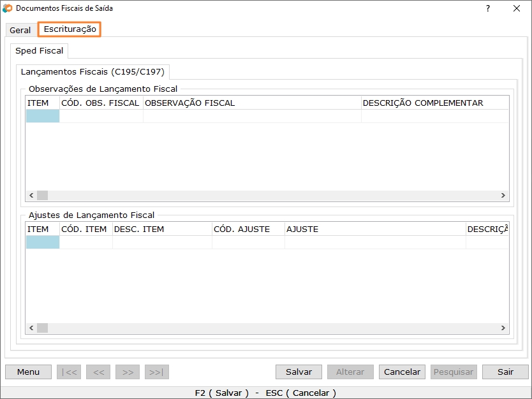Open the Menu button
This screenshot has width=532, height=399.
[x=28, y=372]
